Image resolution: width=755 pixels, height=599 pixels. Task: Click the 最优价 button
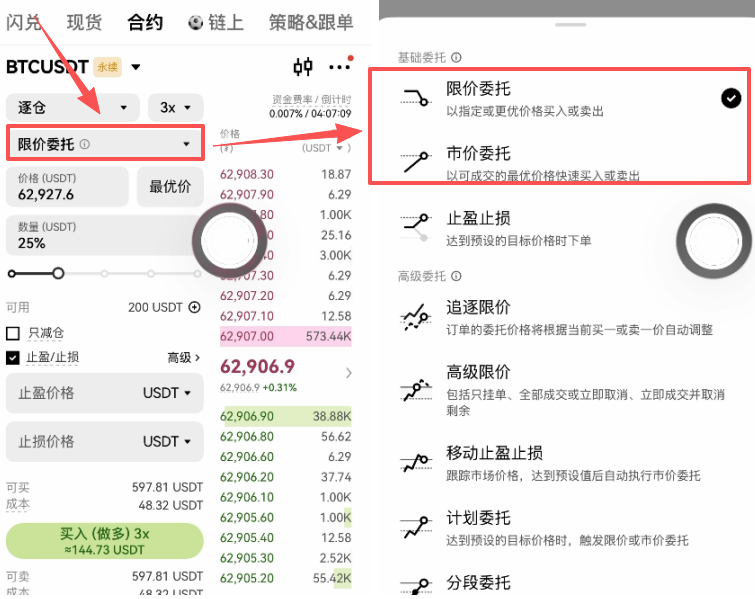(170, 186)
